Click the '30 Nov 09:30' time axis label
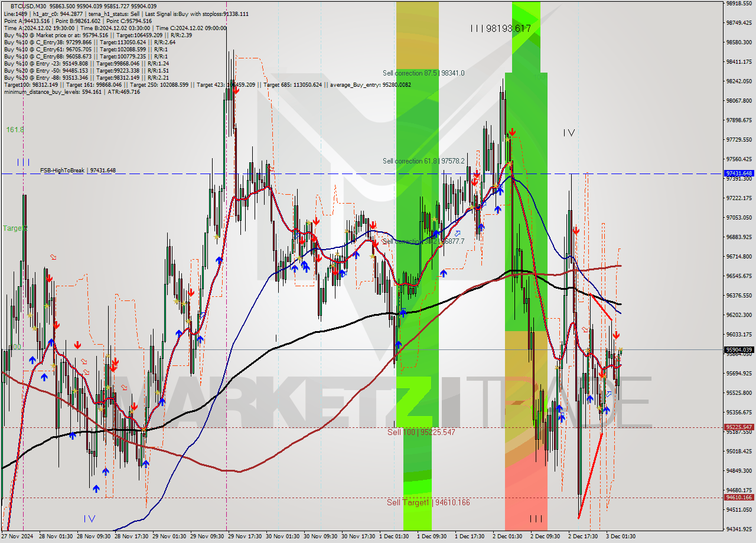 [x=321, y=537]
